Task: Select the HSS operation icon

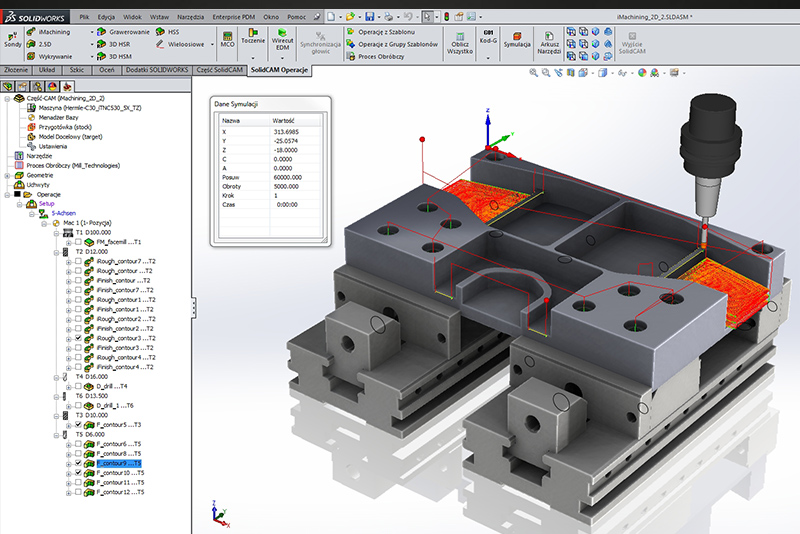Action: coord(160,32)
